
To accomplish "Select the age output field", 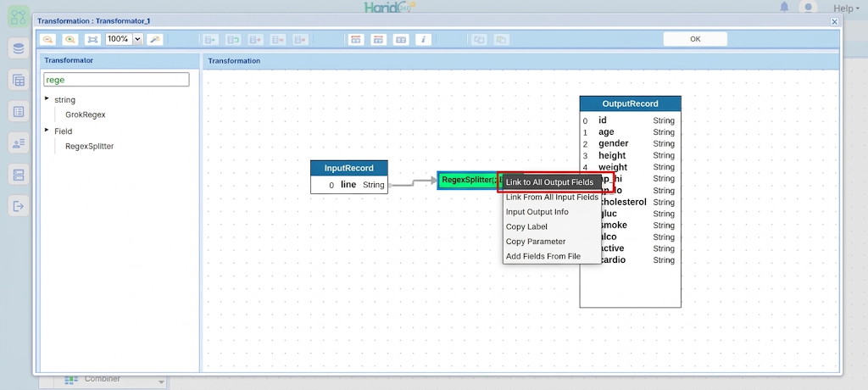I will coord(630,132).
